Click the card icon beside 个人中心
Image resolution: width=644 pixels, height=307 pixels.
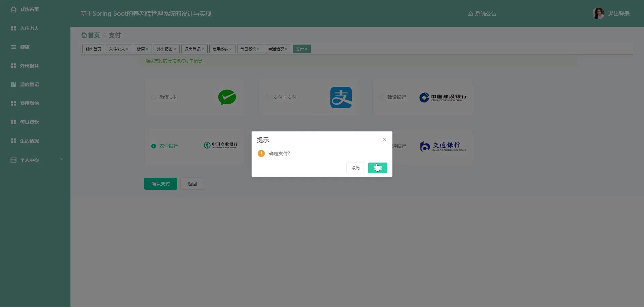pos(13,160)
